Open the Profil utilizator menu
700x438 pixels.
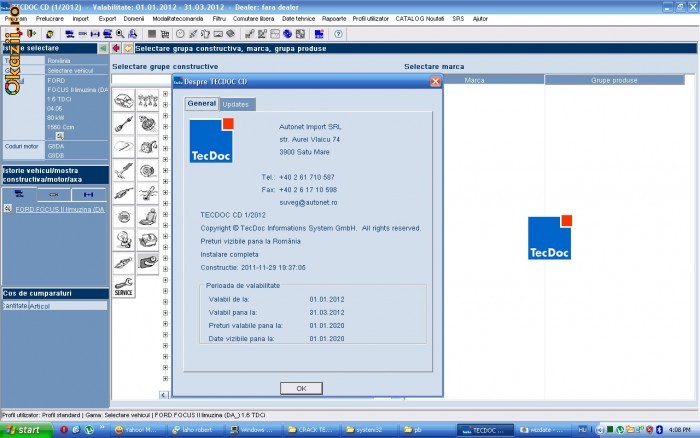[x=371, y=19]
